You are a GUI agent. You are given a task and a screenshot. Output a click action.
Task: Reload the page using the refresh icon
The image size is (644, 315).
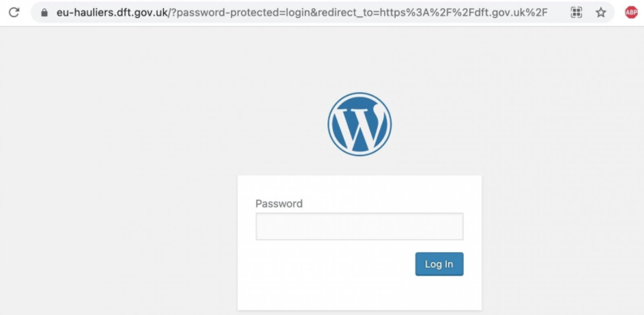pyautogui.click(x=14, y=12)
